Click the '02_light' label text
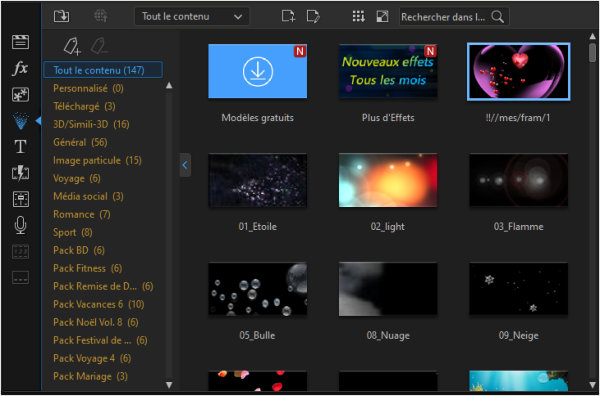The height and width of the screenshot is (396, 600). [388, 227]
